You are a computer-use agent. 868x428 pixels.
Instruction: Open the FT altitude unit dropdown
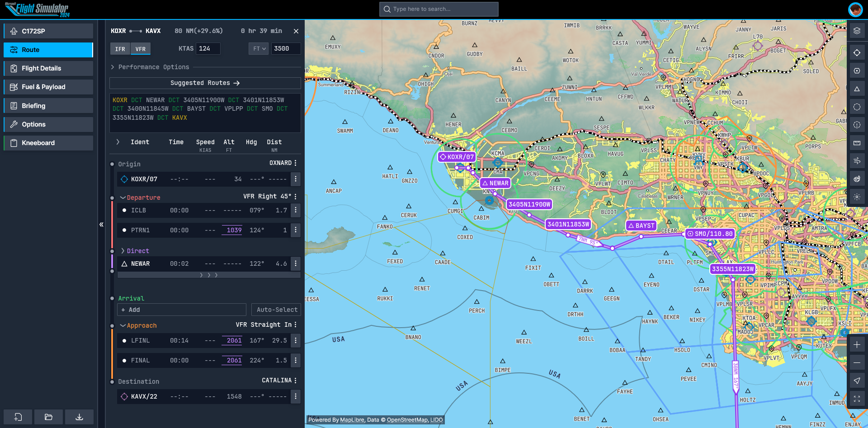click(x=259, y=49)
